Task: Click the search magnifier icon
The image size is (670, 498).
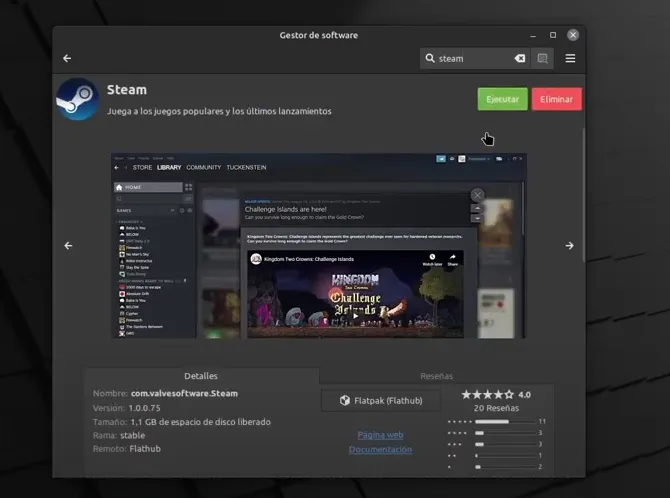Action: click(430, 58)
